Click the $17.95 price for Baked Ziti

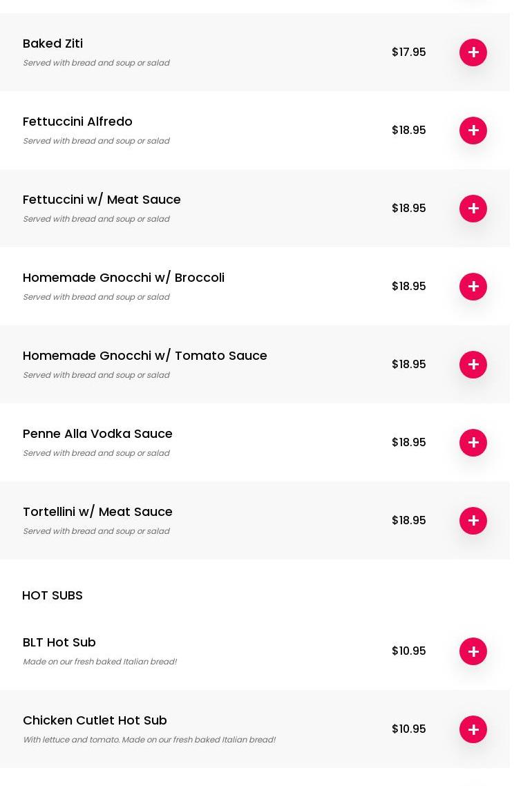point(408,52)
